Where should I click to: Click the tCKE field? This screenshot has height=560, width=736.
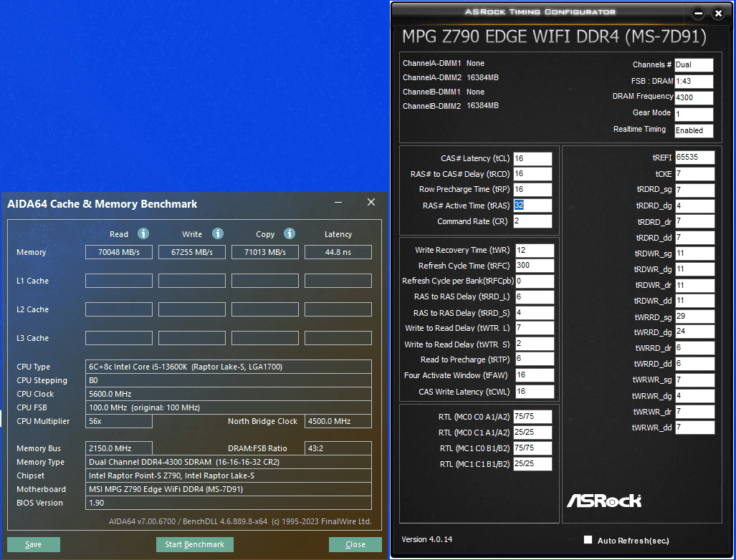[694, 174]
